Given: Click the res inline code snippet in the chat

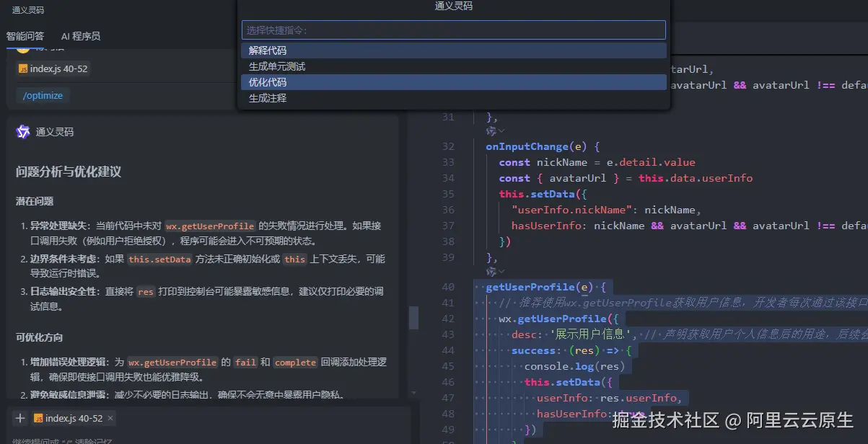Looking at the screenshot, I should point(146,292).
